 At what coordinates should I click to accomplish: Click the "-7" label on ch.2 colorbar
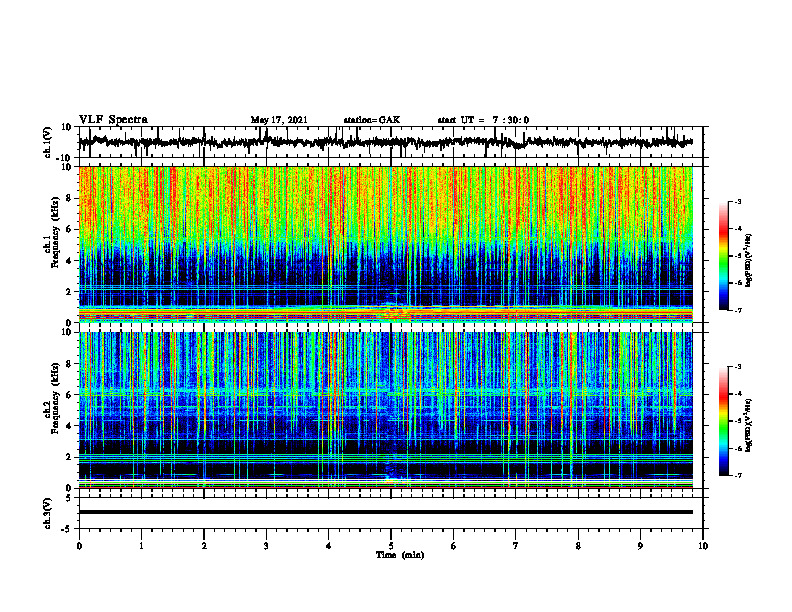pyautogui.click(x=737, y=476)
